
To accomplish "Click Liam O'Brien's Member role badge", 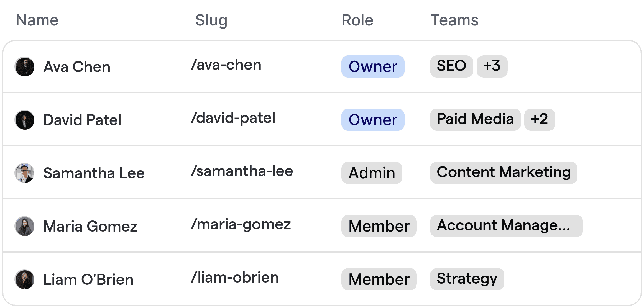I will [x=379, y=279].
